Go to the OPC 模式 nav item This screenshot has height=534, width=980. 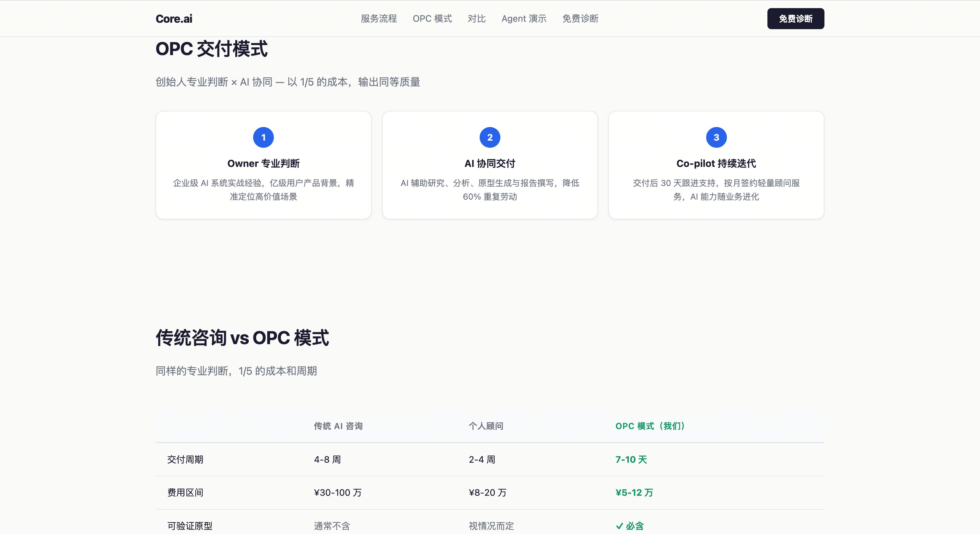coord(432,19)
